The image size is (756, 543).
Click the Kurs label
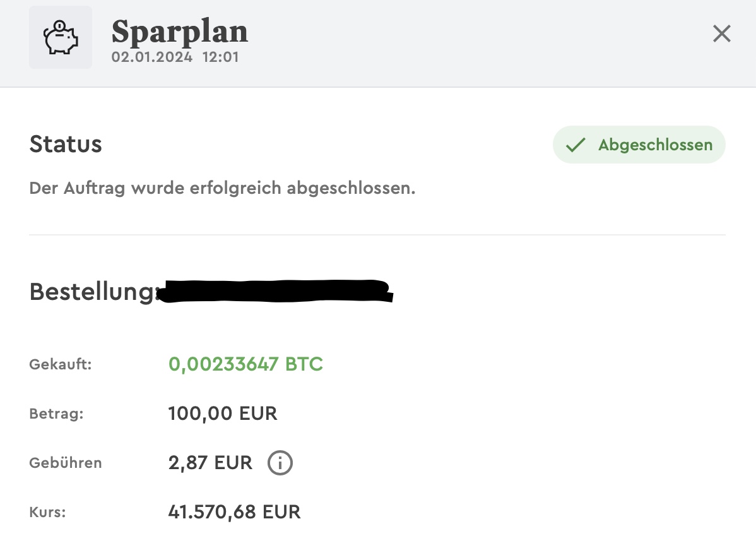[x=48, y=512]
